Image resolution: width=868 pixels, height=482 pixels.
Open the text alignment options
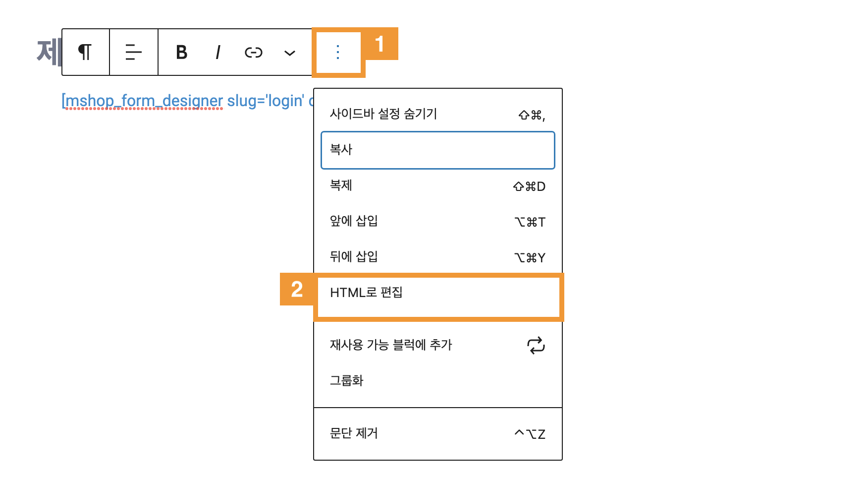133,52
